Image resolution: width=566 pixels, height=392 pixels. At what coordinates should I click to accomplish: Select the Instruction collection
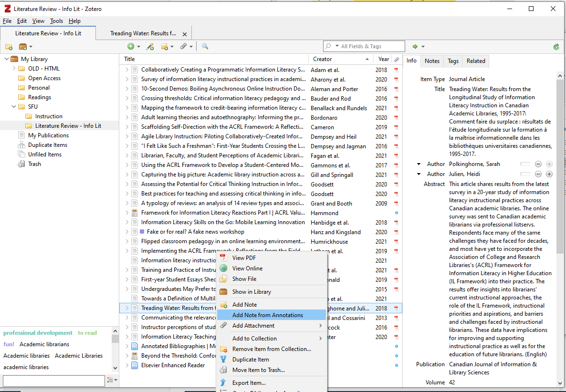coord(49,116)
